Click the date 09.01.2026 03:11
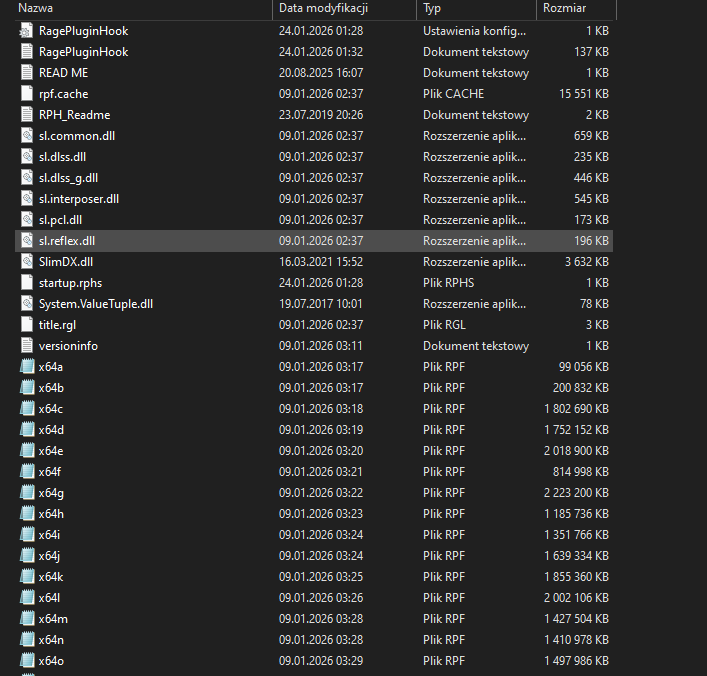This screenshot has height=676, width=707. click(321, 346)
